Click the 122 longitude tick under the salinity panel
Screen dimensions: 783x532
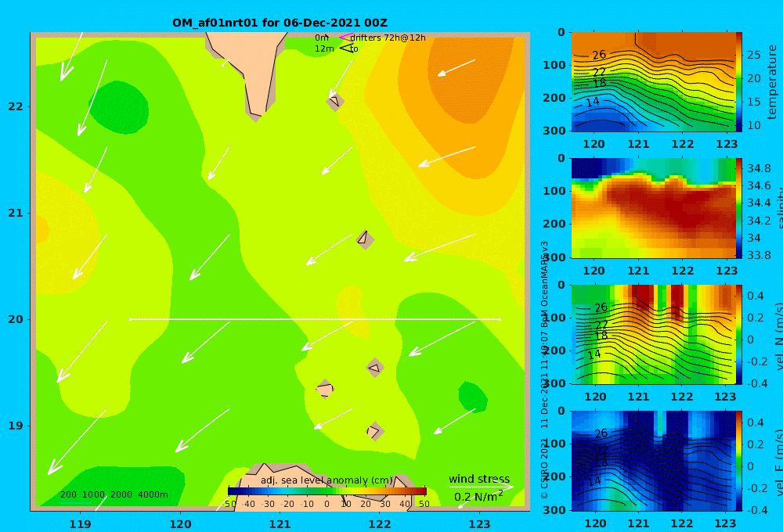[x=682, y=271]
